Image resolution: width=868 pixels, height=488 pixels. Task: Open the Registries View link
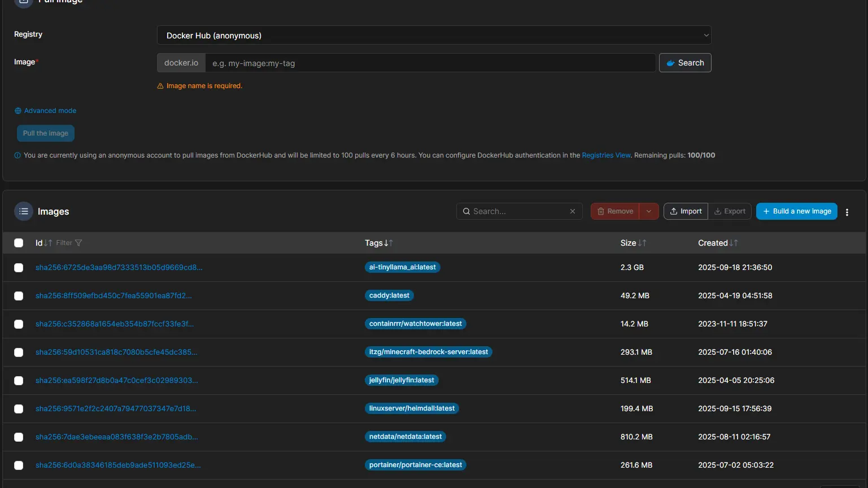click(606, 155)
